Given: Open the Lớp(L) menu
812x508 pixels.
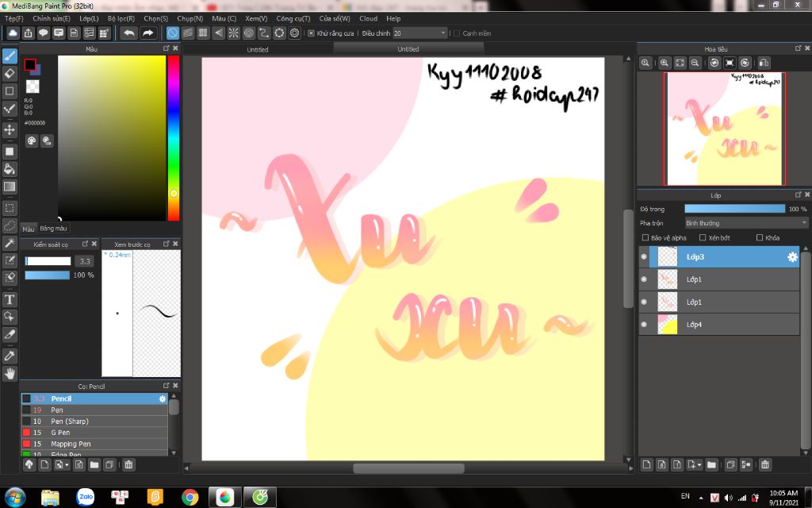Looking at the screenshot, I should (x=89, y=18).
